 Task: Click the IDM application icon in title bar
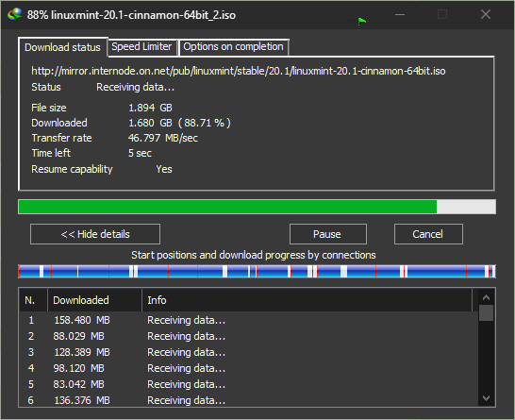click(15, 14)
